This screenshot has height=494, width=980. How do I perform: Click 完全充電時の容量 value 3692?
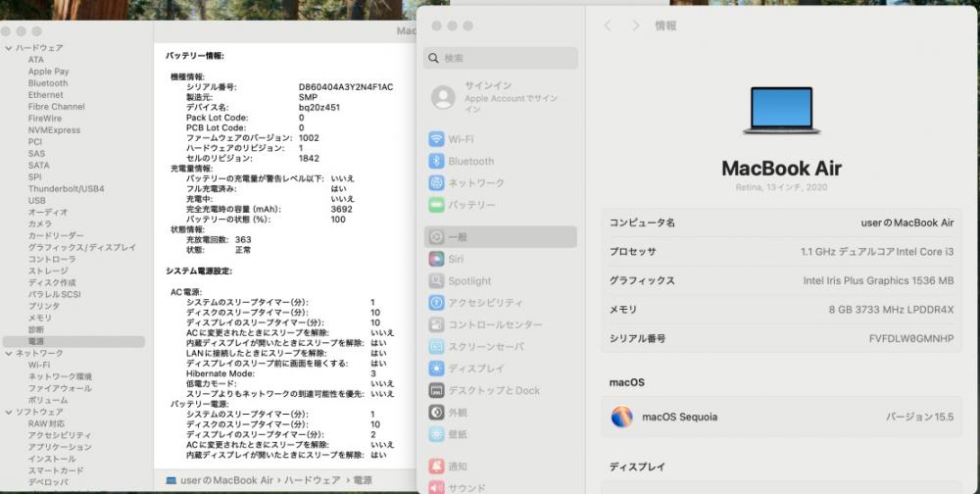(x=341, y=210)
